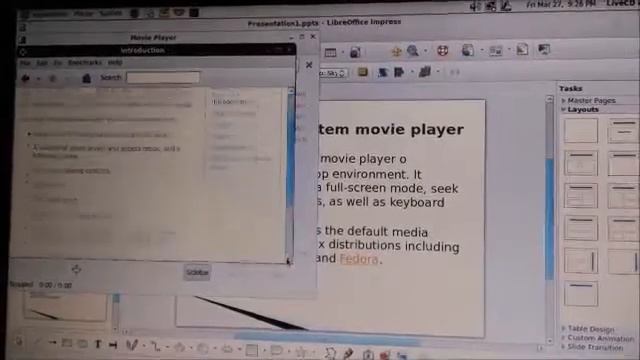Click the table icon in Impress toolbar
This screenshot has width=640, height=360.
point(330,52)
